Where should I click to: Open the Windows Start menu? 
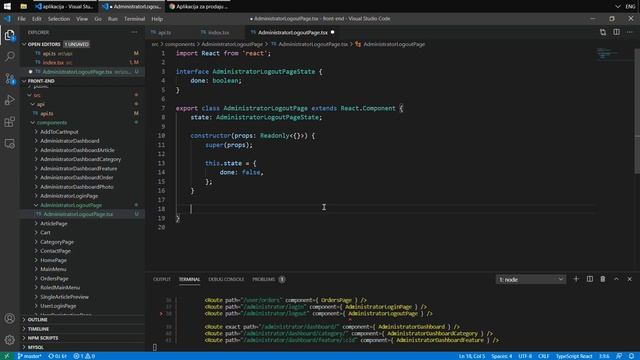pyautogui.click(x=7, y=6)
